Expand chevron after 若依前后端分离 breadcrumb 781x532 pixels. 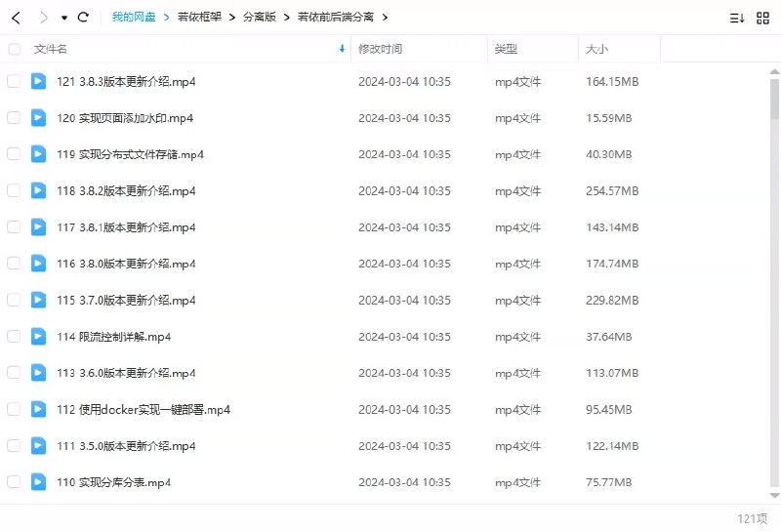385,18
